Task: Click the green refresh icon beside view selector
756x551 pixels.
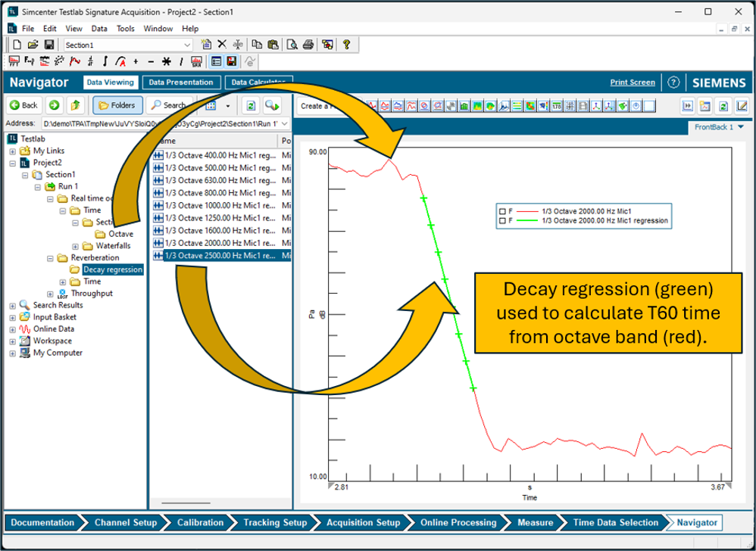Action: [x=251, y=105]
